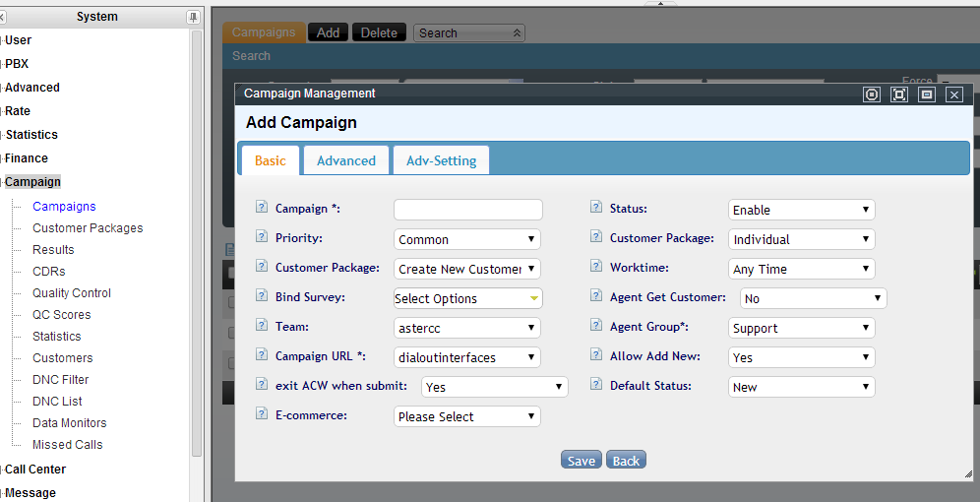Open help icon for Bind Survey
This screenshot has width=980, height=502.
(x=262, y=296)
